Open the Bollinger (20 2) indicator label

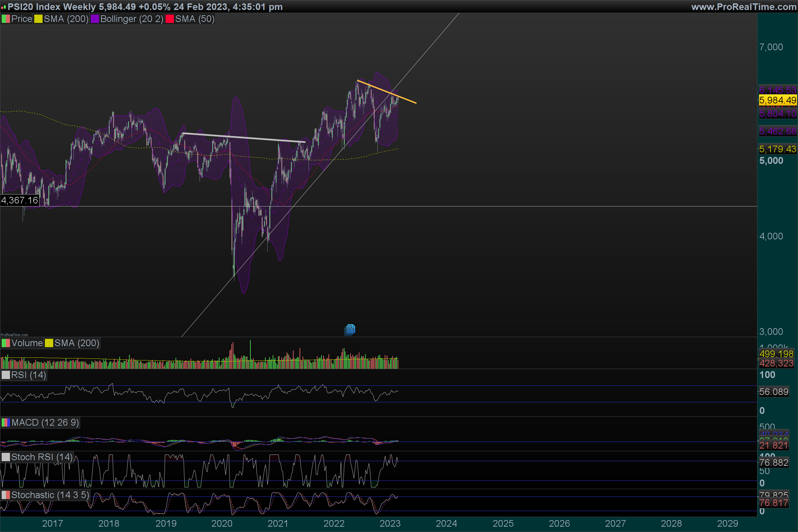point(132,19)
